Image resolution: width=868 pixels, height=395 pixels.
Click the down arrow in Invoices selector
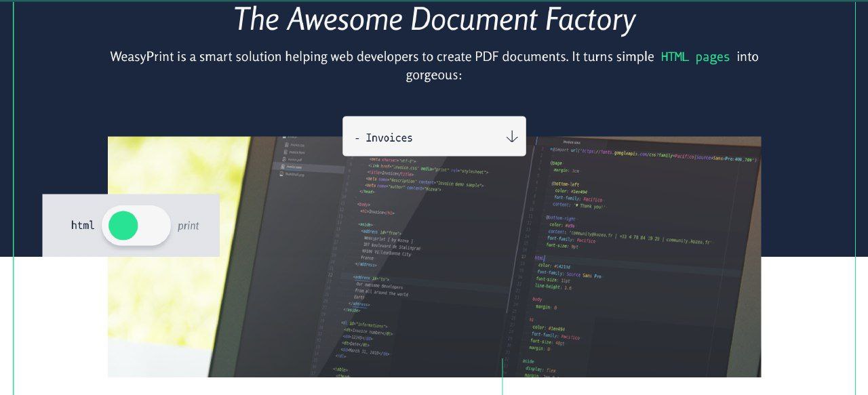pyautogui.click(x=512, y=137)
